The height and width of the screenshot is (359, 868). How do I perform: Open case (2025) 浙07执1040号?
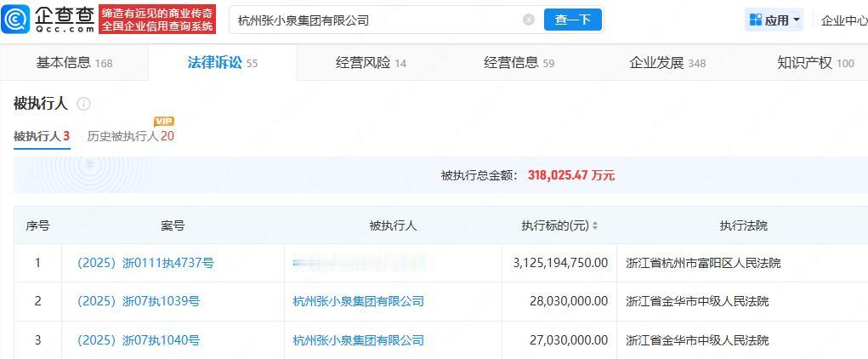(138, 339)
